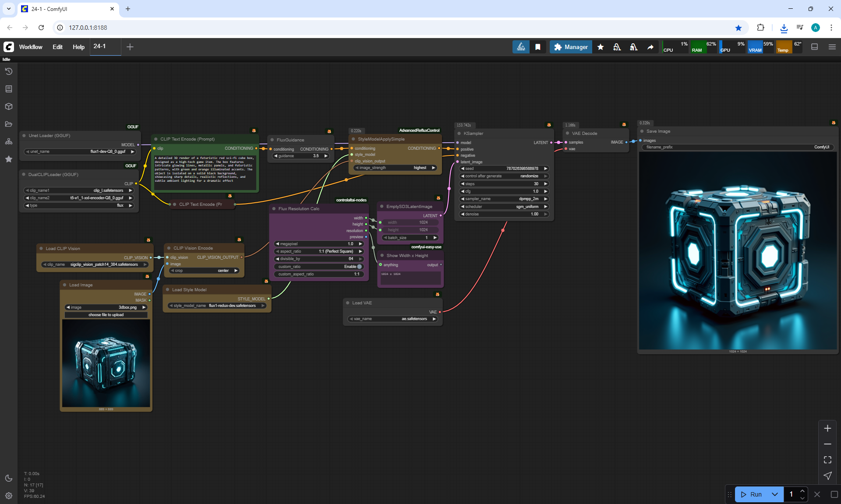Open the Run button dropdown arrow
Screen dimensions: 841x504
pos(774,494)
